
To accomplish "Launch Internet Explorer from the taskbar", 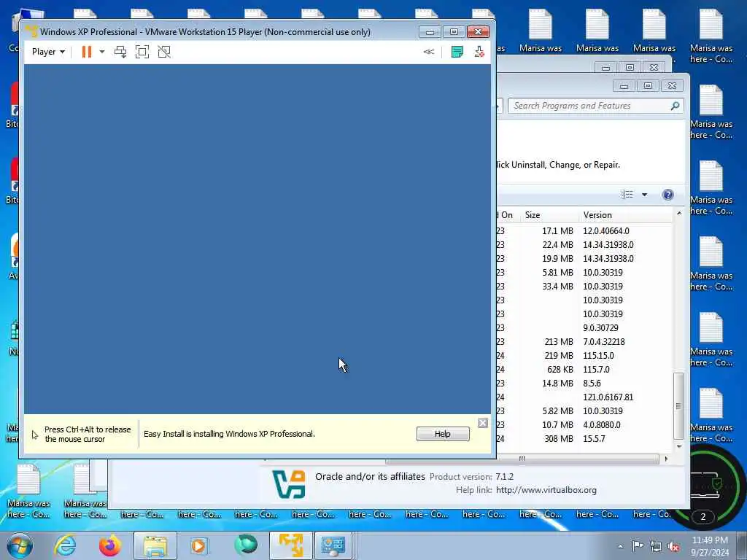I will [65, 545].
